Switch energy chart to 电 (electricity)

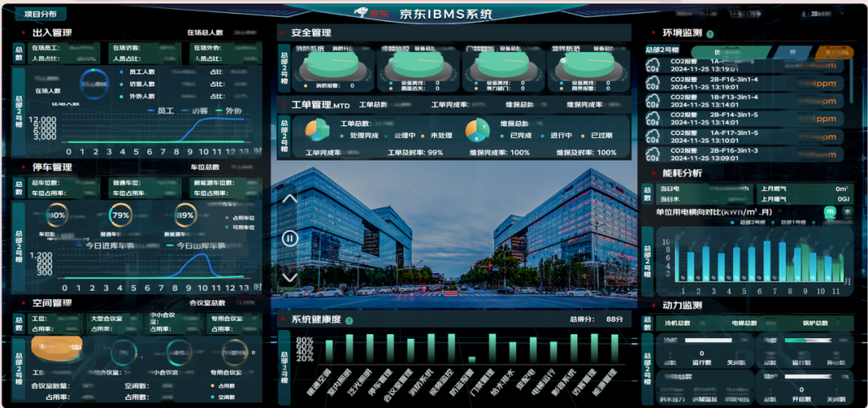click(830, 211)
